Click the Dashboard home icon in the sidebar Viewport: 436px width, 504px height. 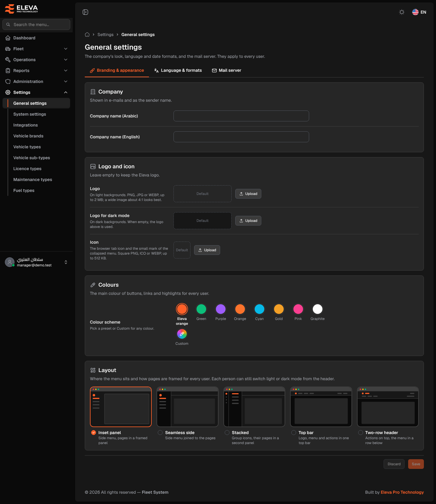click(x=8, y=38)
